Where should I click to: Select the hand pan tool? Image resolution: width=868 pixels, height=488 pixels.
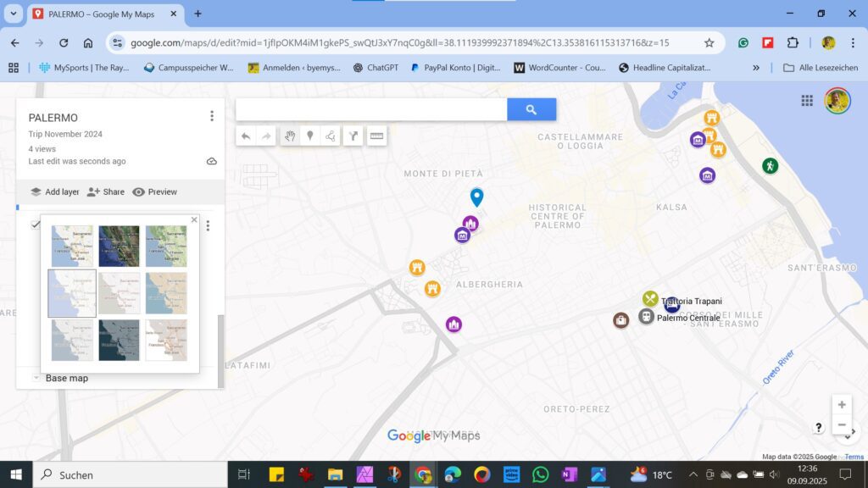290,136
